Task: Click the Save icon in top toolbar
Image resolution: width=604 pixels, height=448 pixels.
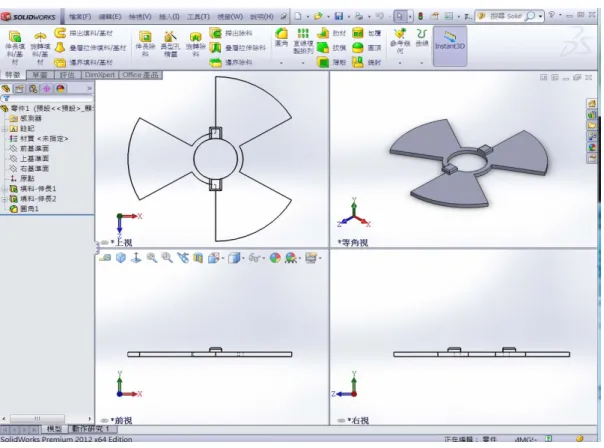Action: tap(339, 16)
